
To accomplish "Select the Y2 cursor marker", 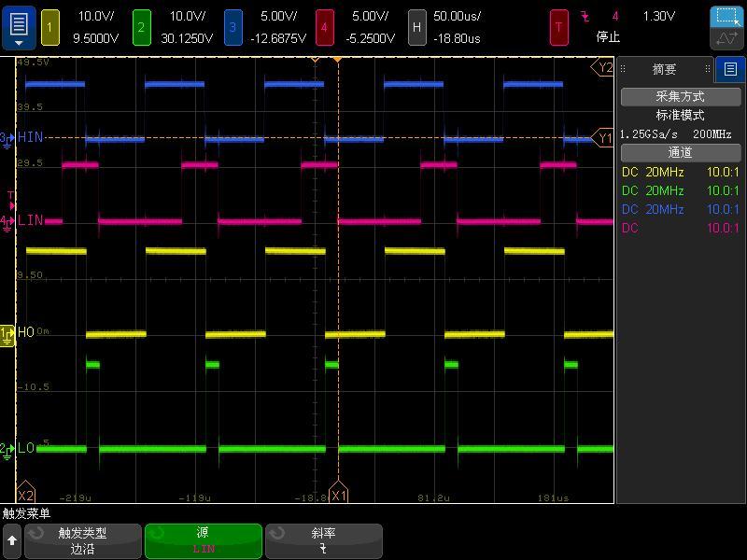I will point(602,67).
